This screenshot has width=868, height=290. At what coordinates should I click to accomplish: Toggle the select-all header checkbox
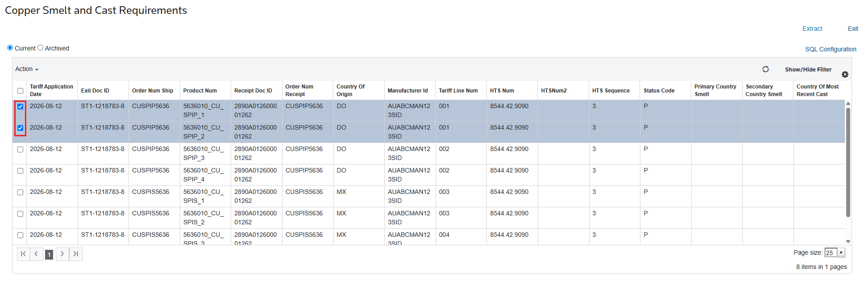tap(20, 91)
